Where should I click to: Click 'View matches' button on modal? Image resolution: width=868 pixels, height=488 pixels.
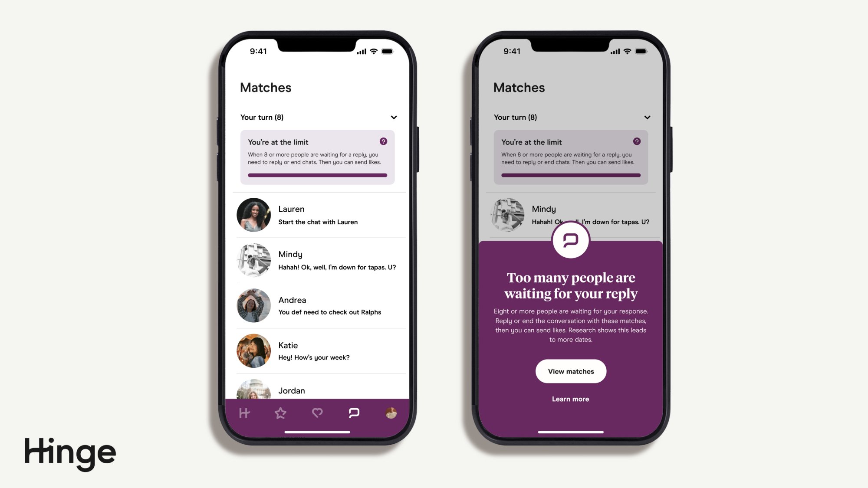[571, 370]
